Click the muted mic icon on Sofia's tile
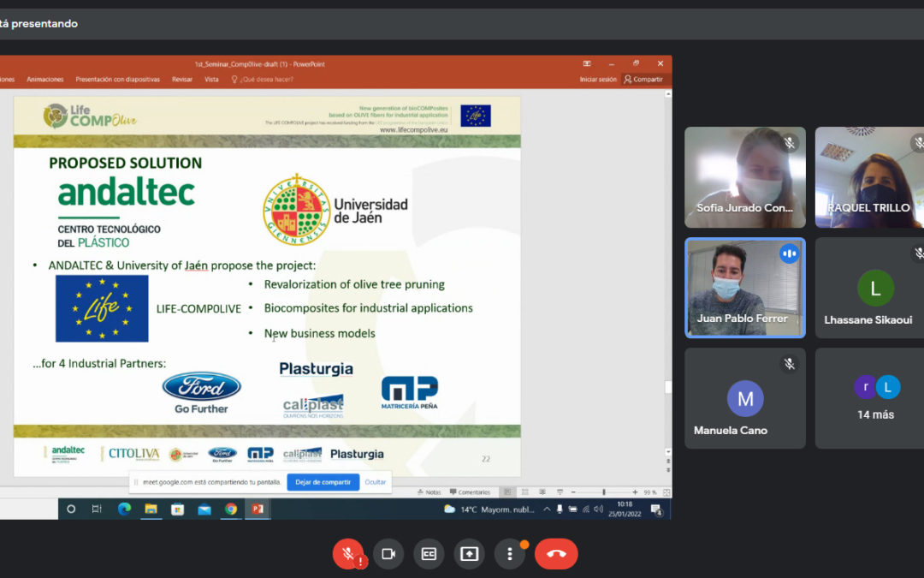The image size is (924, 578). [789, 143]
